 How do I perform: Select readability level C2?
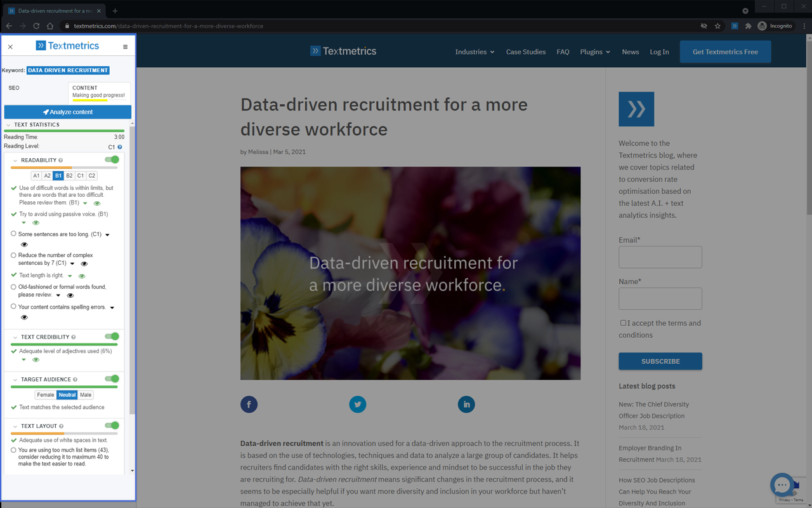(91, 176)
